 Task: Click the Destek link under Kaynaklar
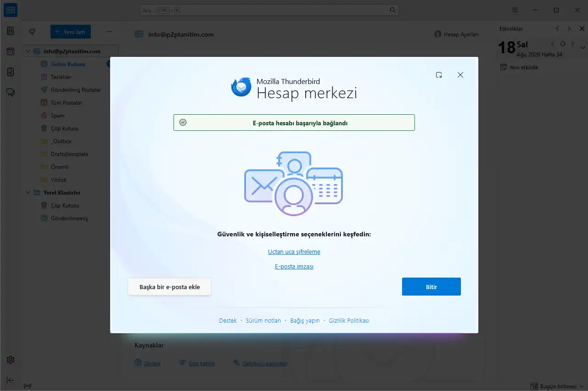[x=152, y=363]
